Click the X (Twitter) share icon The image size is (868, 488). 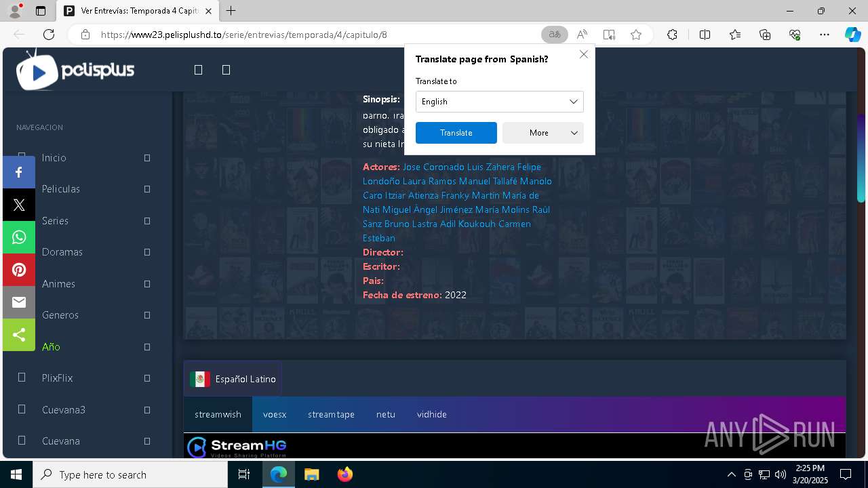19,205
